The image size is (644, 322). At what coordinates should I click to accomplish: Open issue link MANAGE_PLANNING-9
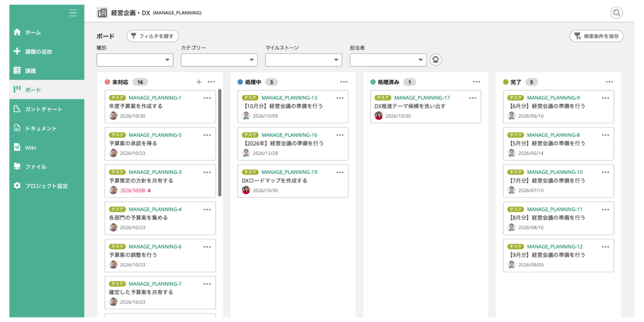pyautogui.click(x=553, y=98)
